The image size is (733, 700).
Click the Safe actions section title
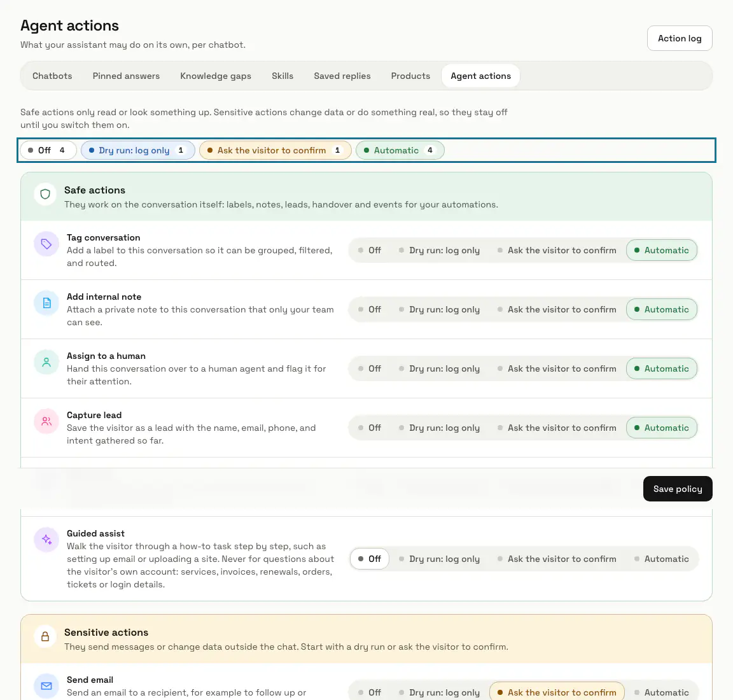(x=95, y=190)
